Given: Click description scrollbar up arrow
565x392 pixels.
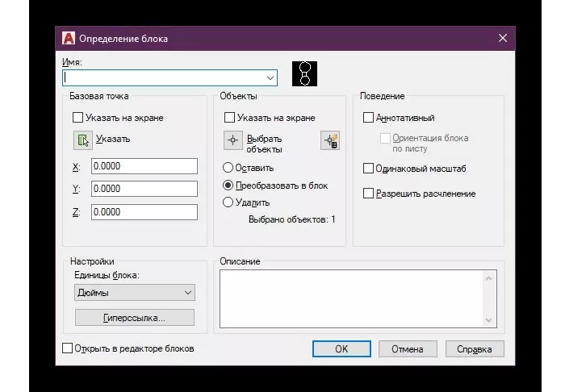Looking at the screenshot, I should (488, 278).
